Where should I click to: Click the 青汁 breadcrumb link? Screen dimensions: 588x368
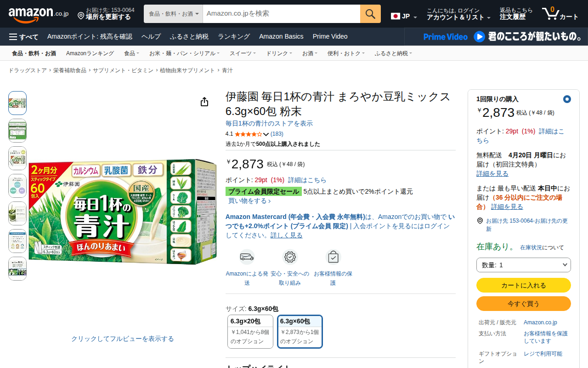(227, 70)
